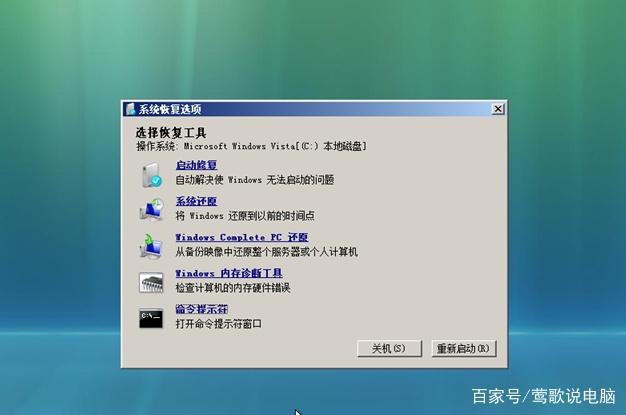Screen dimensions: 626x415
Task: Open the 系统还原 link
Action: tap(196, 201)
